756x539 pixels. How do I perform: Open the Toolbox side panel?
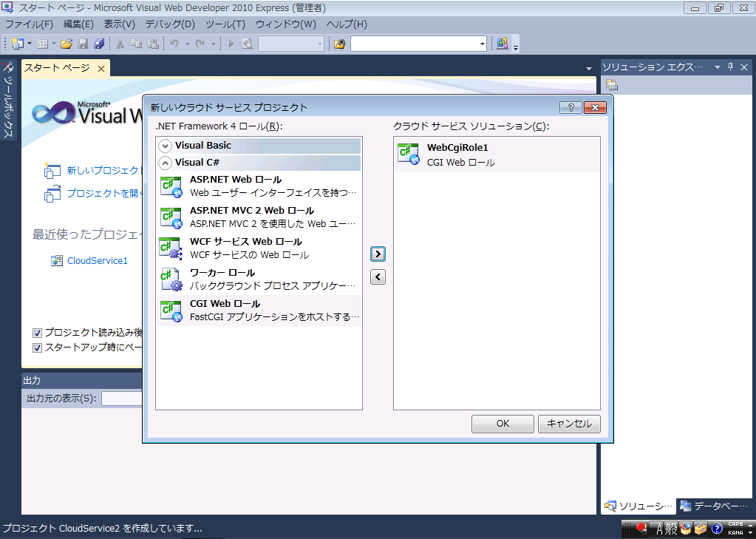(x=8, y=100)
